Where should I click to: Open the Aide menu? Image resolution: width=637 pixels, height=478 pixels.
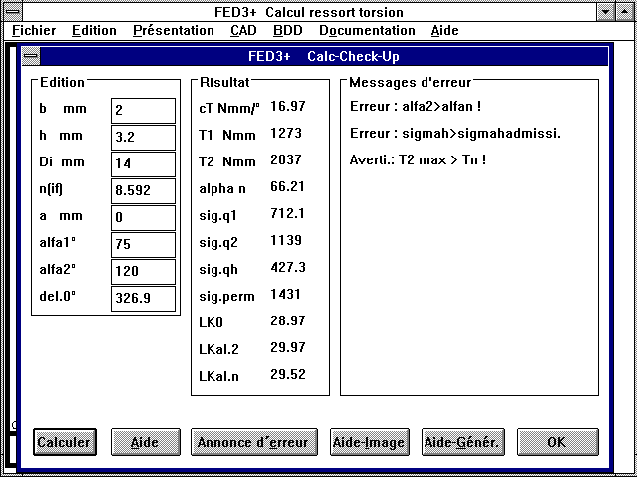tap(444, 30)
